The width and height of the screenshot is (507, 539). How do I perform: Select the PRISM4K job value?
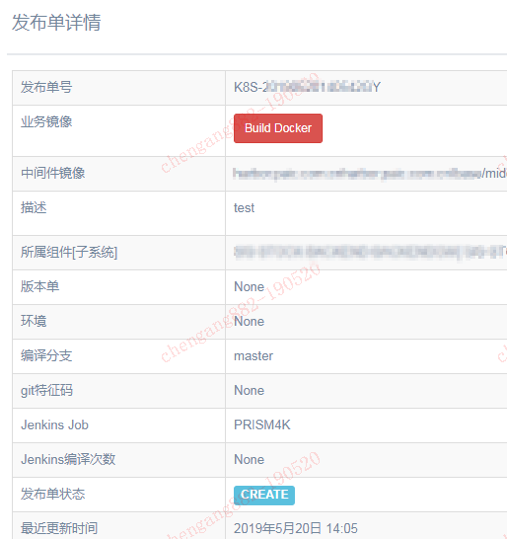click(262, 425)
